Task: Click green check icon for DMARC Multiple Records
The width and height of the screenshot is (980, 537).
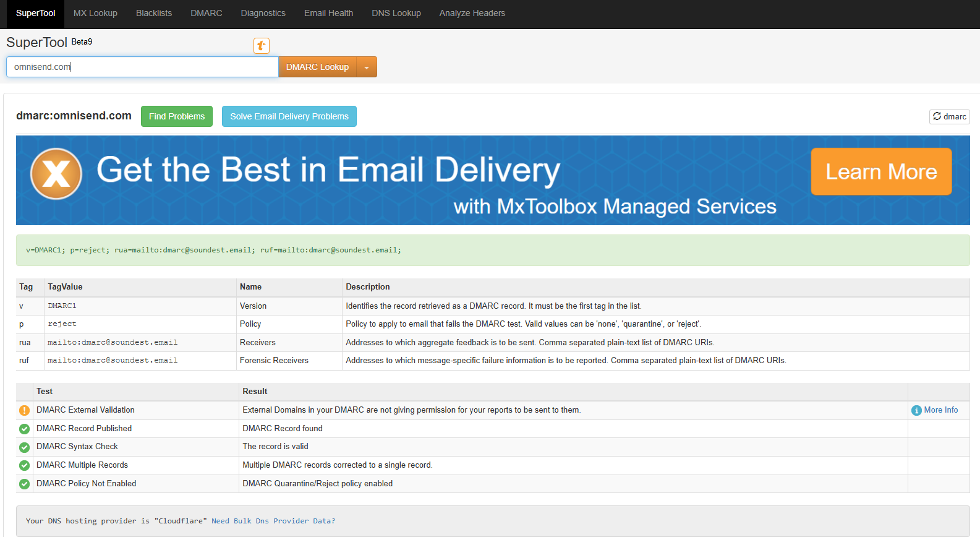Action: point(24,465)
